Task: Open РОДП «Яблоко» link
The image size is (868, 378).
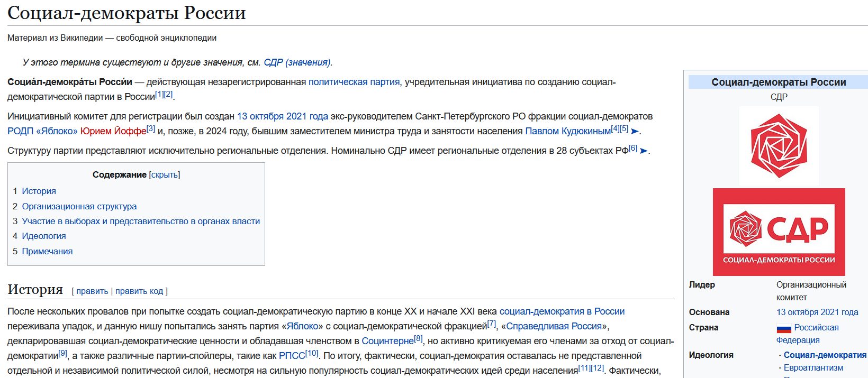Action: pos(42,131)
